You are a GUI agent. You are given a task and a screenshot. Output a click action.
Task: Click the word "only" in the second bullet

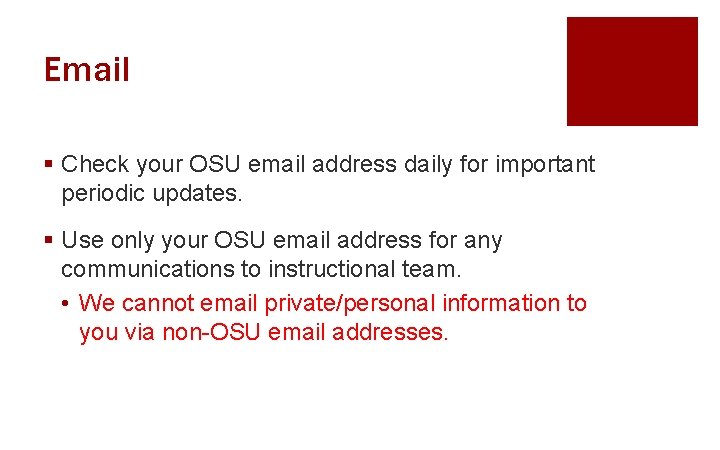tap(133, 241)
